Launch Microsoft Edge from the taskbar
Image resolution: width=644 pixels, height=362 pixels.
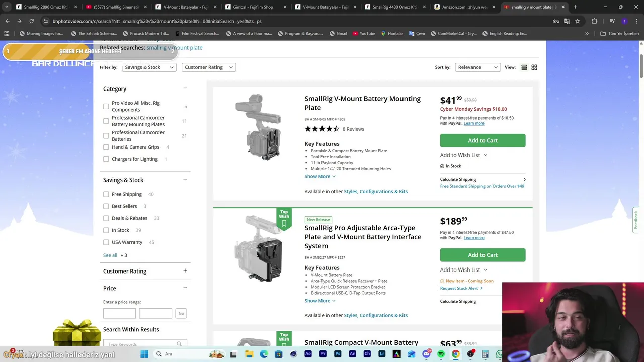coord(264,354)
